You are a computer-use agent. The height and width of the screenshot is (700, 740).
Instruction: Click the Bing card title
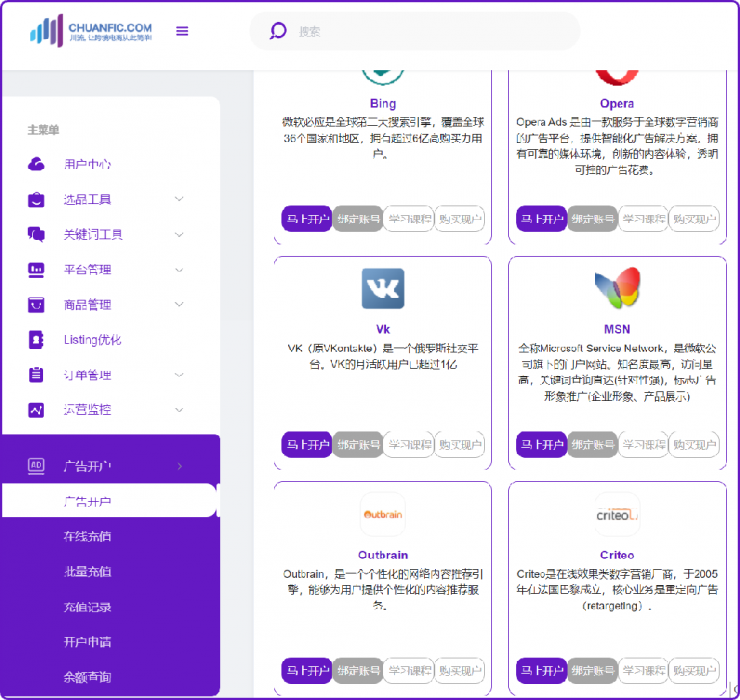(x=383, y=103)
